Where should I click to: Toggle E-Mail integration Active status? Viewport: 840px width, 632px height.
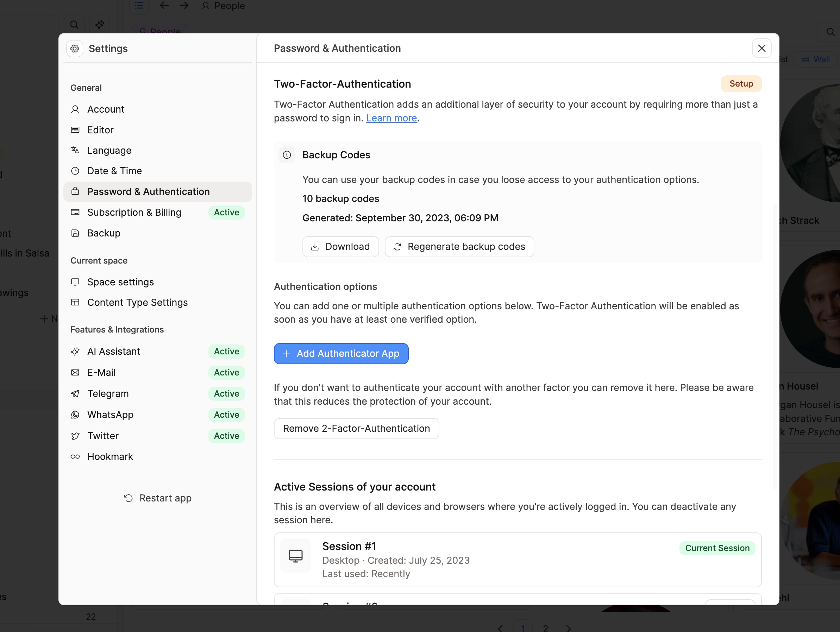coord(226,372)
